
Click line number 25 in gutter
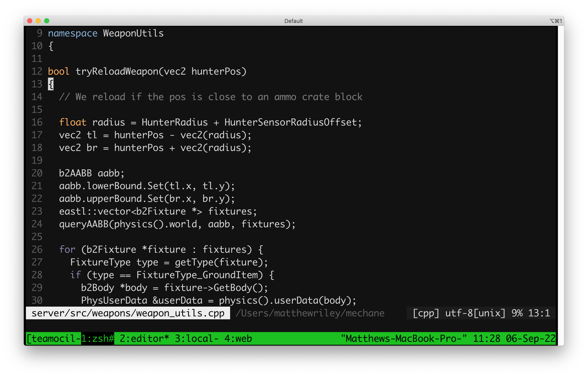(37, 237)
